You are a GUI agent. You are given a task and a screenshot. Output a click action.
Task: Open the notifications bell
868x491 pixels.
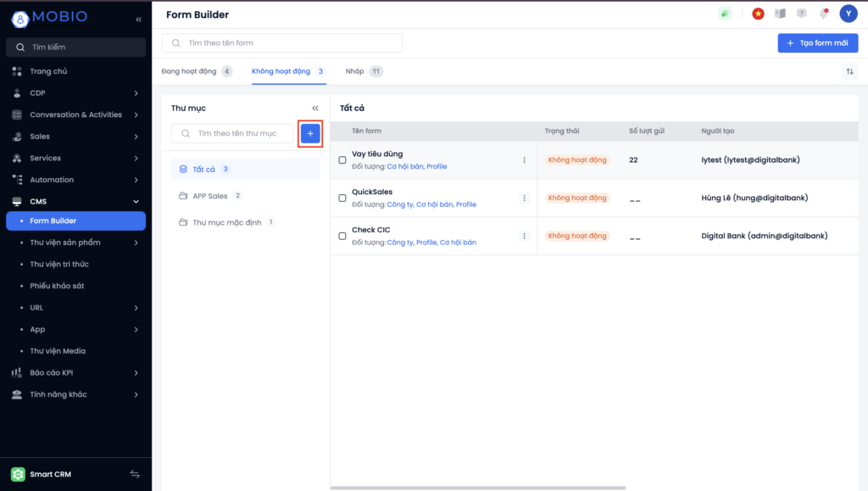(x=823, y=14)
